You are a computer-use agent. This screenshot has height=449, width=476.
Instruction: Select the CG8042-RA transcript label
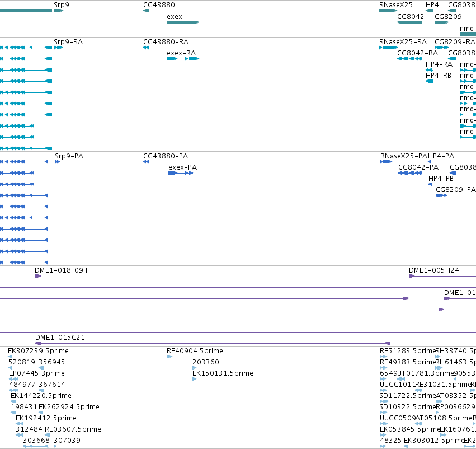(x=417, y=53)
